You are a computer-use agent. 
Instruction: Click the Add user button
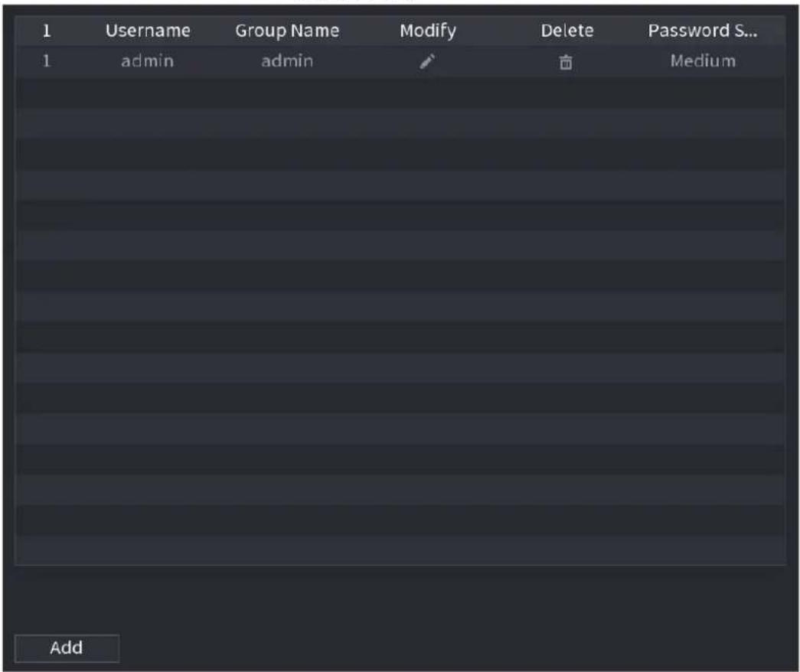67,648
